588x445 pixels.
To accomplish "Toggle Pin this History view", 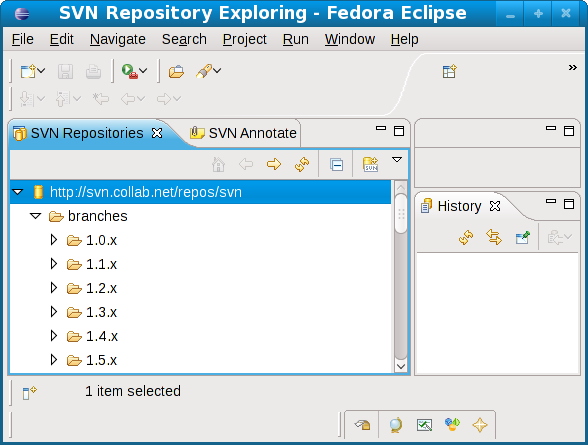I will coord(522,237).
